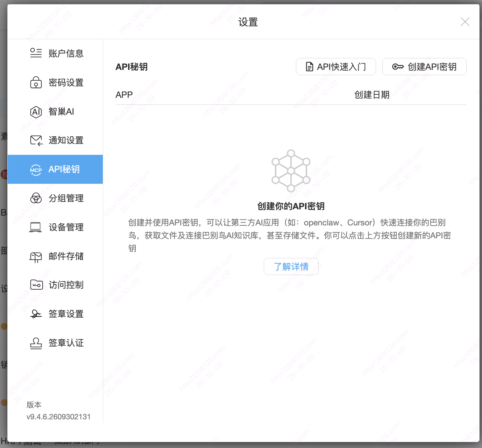Open 签章设置
Screen dimensions: 482x448
point(55,314)
